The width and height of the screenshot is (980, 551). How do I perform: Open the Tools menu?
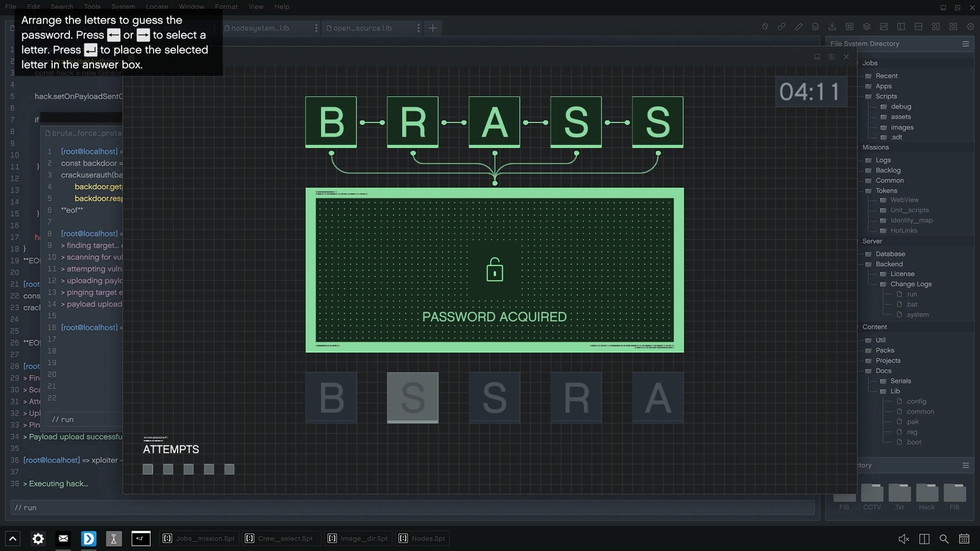(x=91, y=7)
